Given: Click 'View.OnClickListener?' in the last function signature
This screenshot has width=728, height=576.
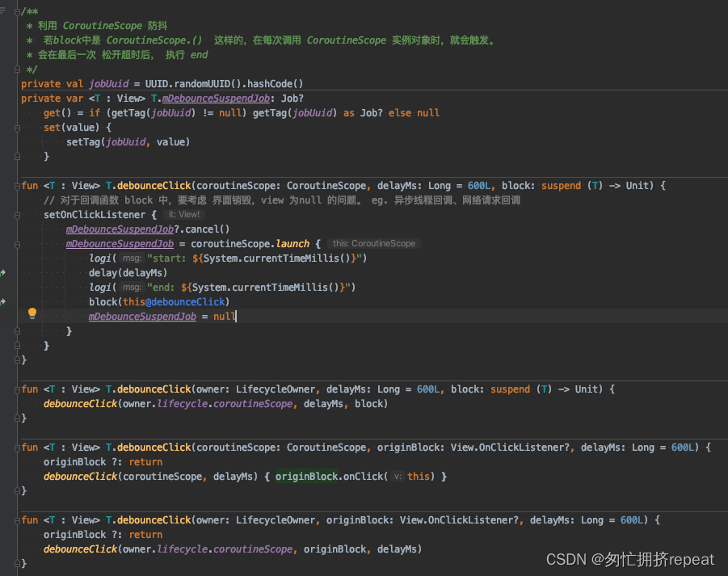Looking at the screenshot, I should tap(459, 520).
